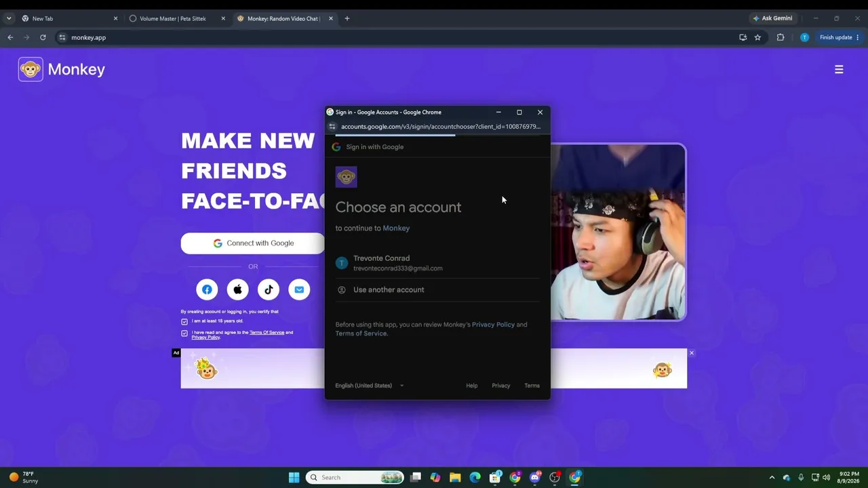
Task: Click the microphone icon in system tray
Action: pos(801,477)
